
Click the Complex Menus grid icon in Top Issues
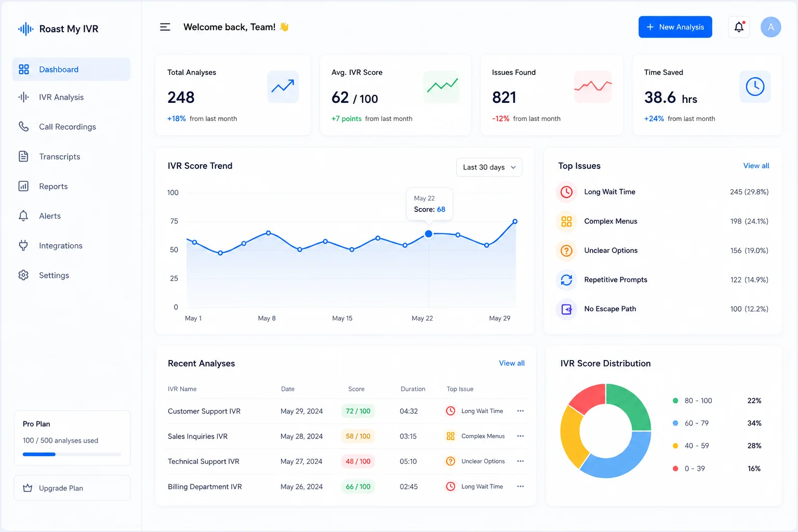566,221
